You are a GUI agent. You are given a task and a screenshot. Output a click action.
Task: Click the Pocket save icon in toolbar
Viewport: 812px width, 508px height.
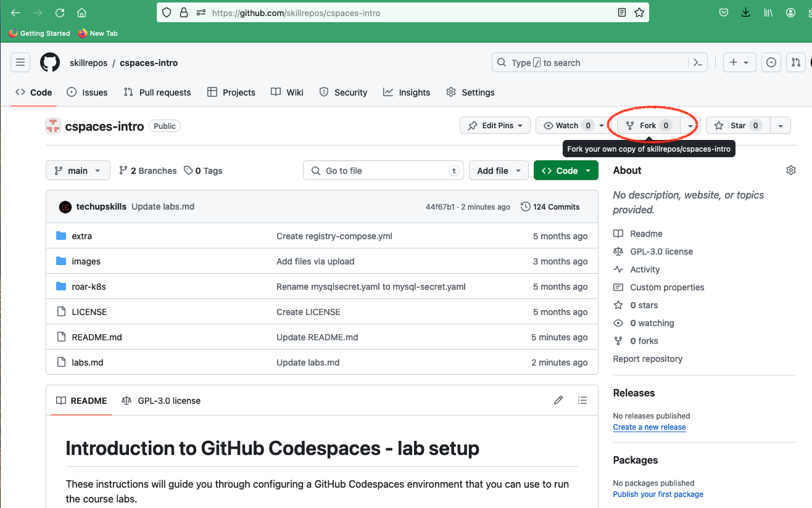pos(724,12)
